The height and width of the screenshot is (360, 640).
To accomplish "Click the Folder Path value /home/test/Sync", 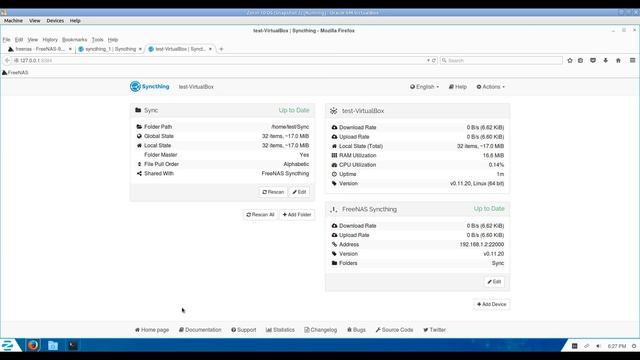I will [x=290, y=127].
